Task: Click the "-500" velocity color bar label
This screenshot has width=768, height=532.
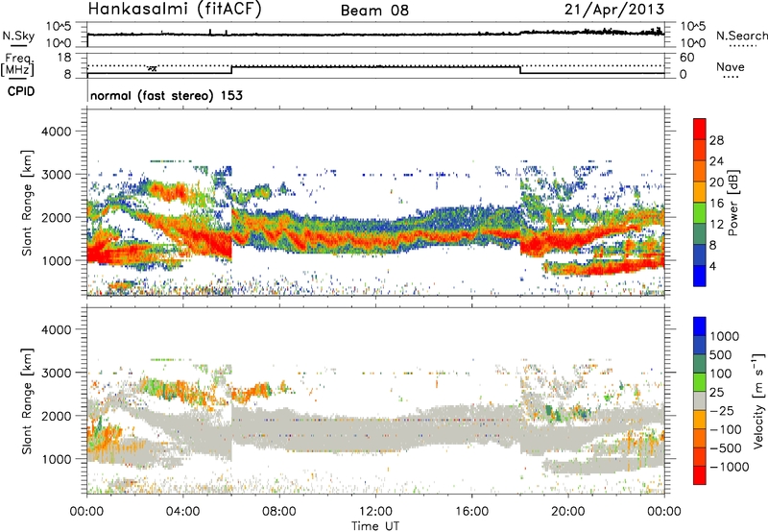Action: click(x=725, y=448)
